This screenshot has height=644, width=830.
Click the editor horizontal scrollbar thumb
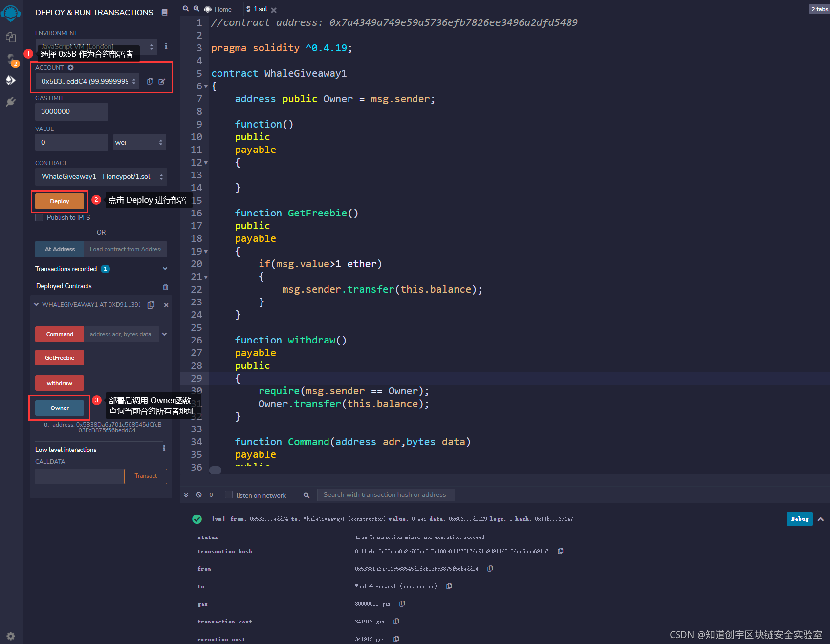coord(215,470)
